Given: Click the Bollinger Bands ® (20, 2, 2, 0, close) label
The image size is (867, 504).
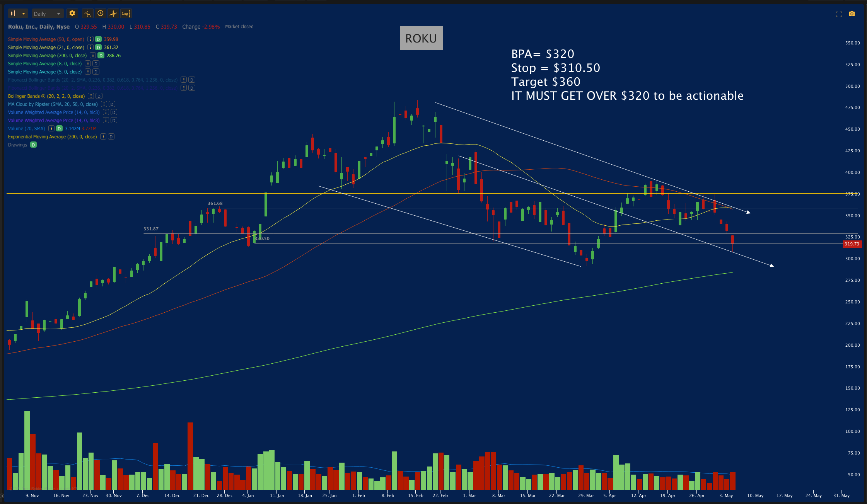Looking at the screenshot, I should pos(46,96).
